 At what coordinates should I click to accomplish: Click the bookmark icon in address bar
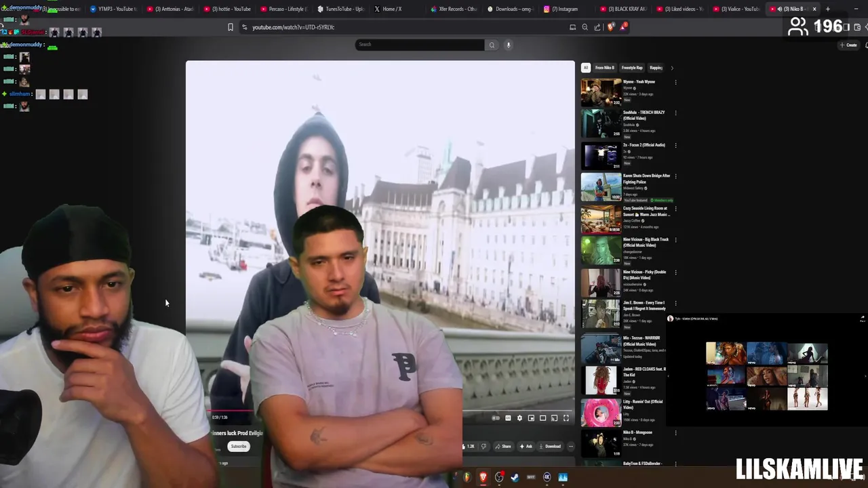click(231, 27)
